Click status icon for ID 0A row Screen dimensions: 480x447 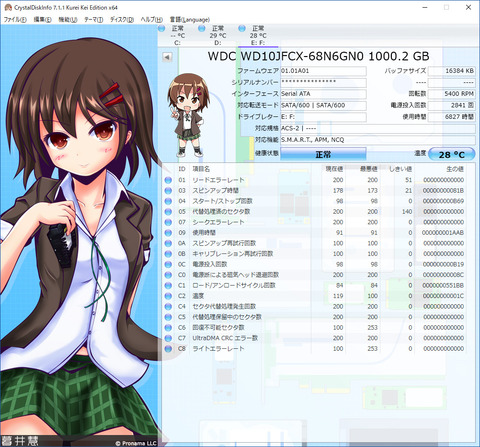coord(168,243)
